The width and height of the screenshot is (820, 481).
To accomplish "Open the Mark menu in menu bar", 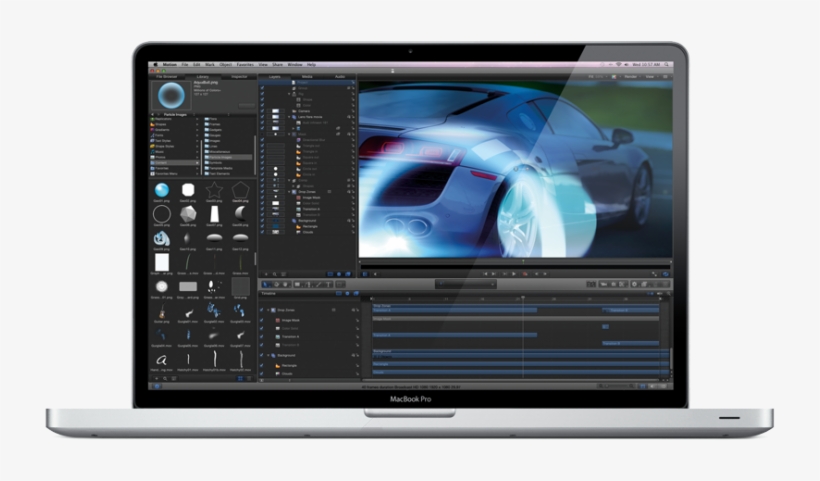I will 210,64.
